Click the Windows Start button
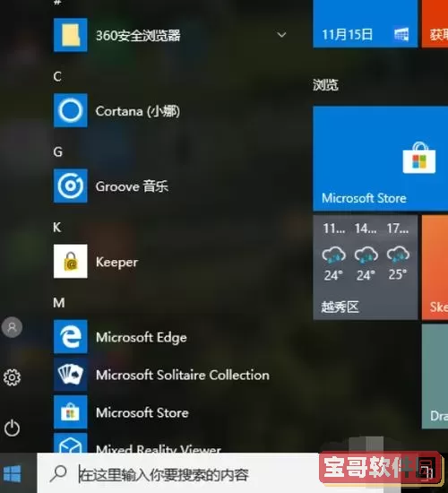 point(12,473)
